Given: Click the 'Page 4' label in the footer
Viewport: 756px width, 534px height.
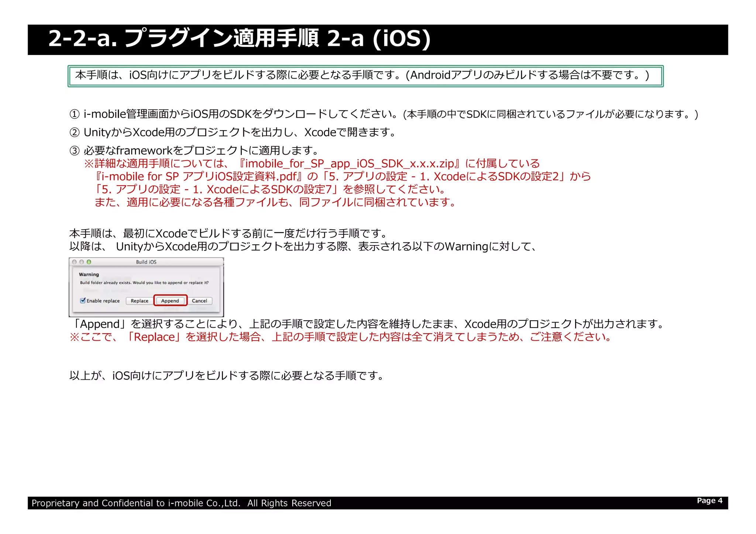Looking at the screenshot, I should [709, 501].
